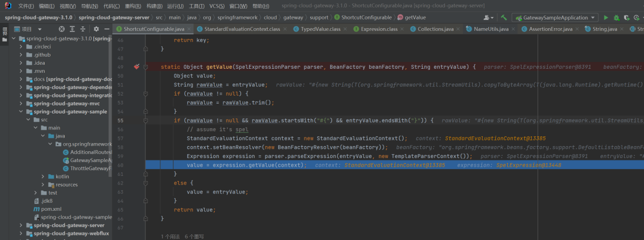Click the locate opened file target icon
This screenshot has height=240, width=644.
pos(62,29)
